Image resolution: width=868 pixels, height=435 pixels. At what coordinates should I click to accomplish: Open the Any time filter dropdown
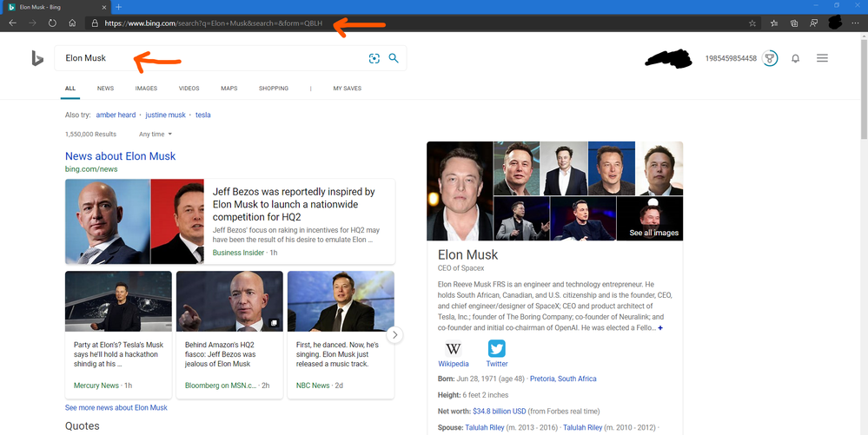(x=156, y=134)
